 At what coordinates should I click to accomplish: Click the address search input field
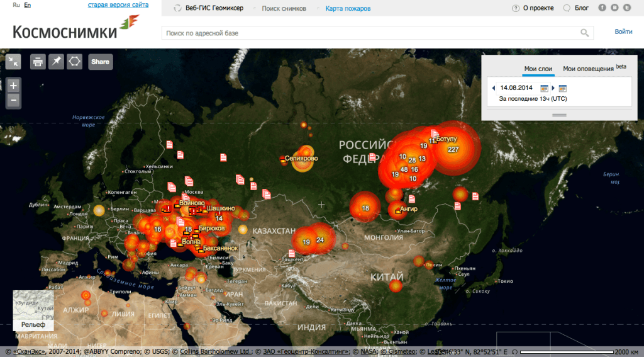pos(371,33)
